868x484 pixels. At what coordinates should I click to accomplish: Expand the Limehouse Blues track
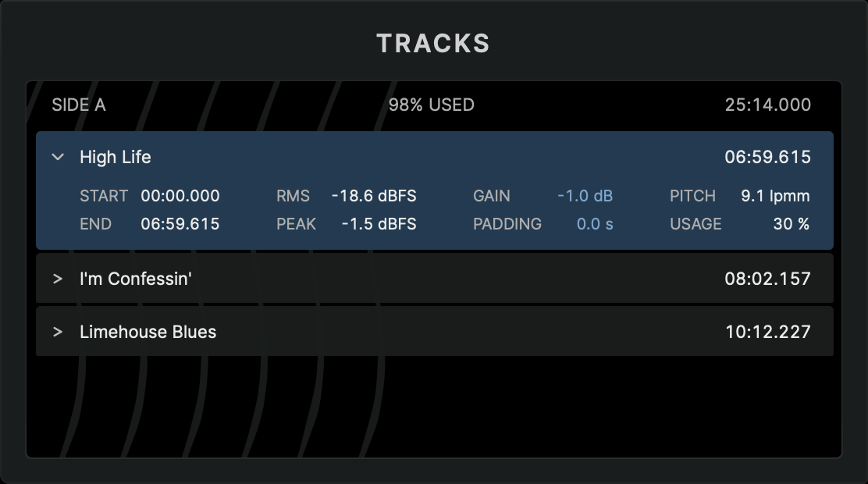pos(57,332)
